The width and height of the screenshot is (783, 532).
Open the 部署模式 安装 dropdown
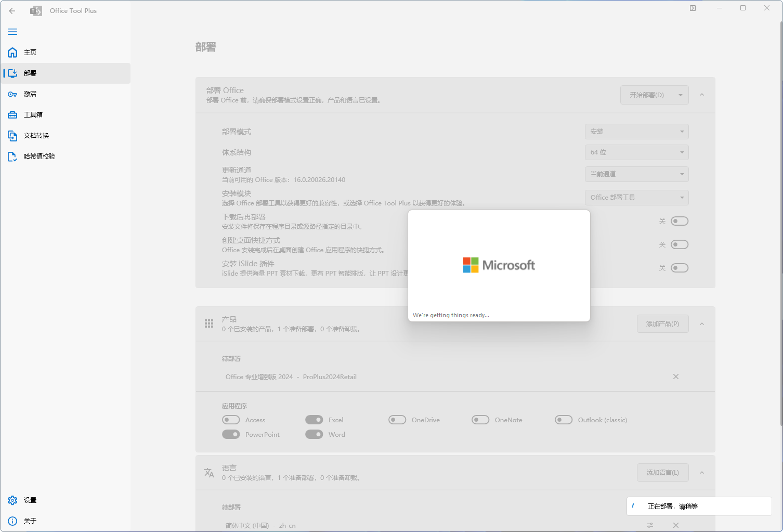(x=636, y=132)
